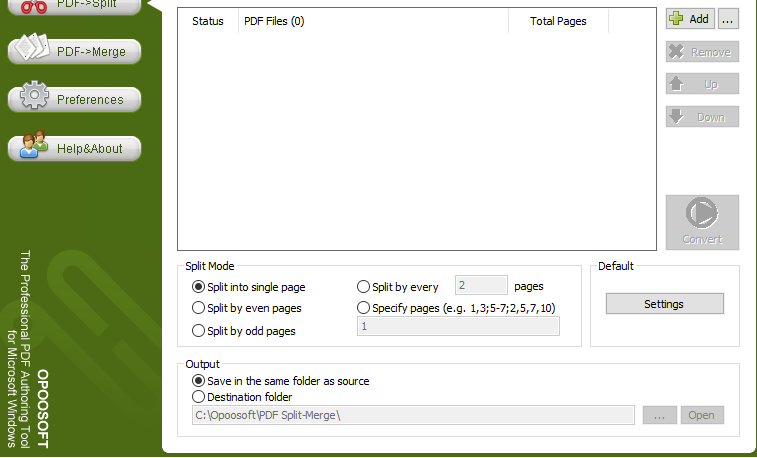Click the Specify pages text field
This screenshot has width=757, height=458.
[458, 326]
